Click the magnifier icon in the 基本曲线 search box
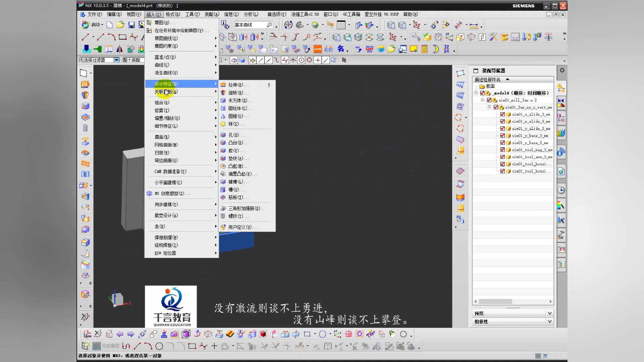This screenshot has width=644, height=362. tap(269, 25)
